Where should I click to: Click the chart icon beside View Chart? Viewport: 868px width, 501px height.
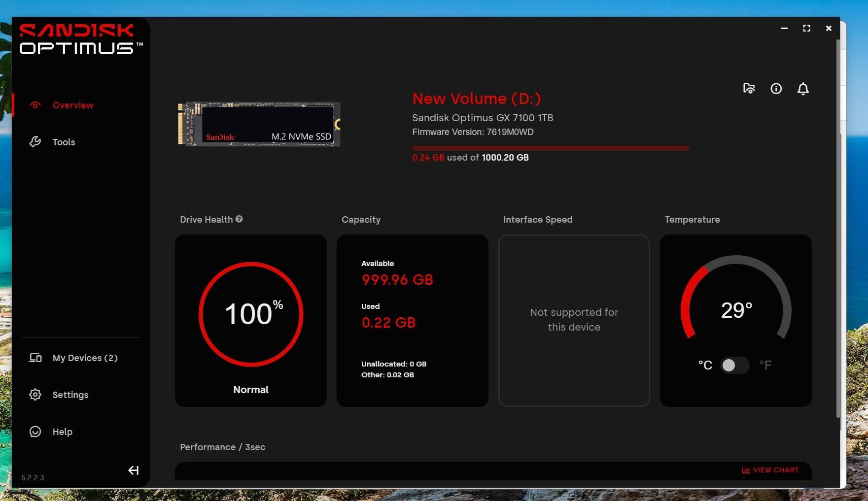(746, 470)
